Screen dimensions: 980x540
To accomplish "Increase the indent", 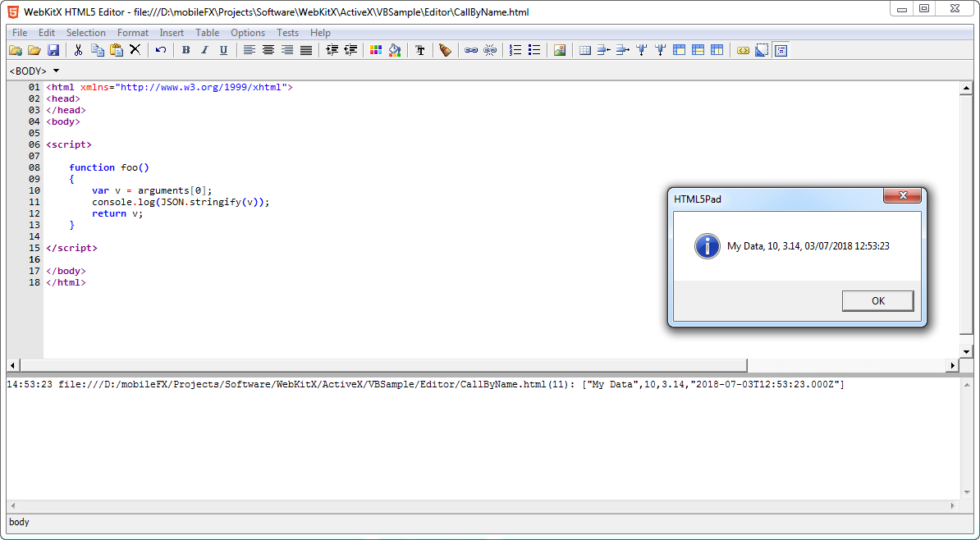I will point(332,50).
